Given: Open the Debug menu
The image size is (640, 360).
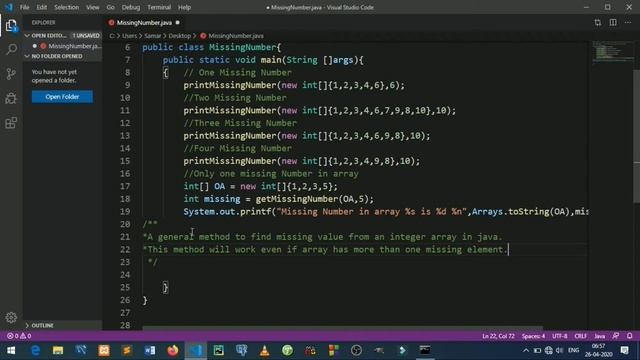Looking at the screenshot, I should [x=131, y=7].
